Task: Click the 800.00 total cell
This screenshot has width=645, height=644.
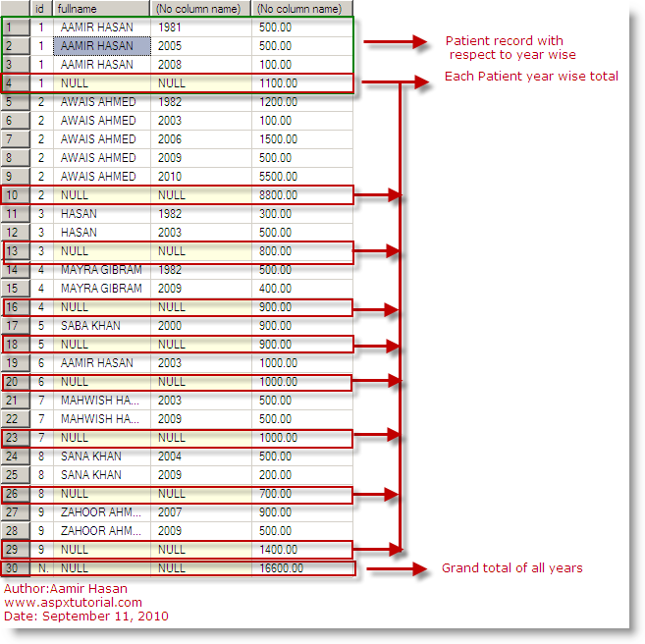Action: 302,251
